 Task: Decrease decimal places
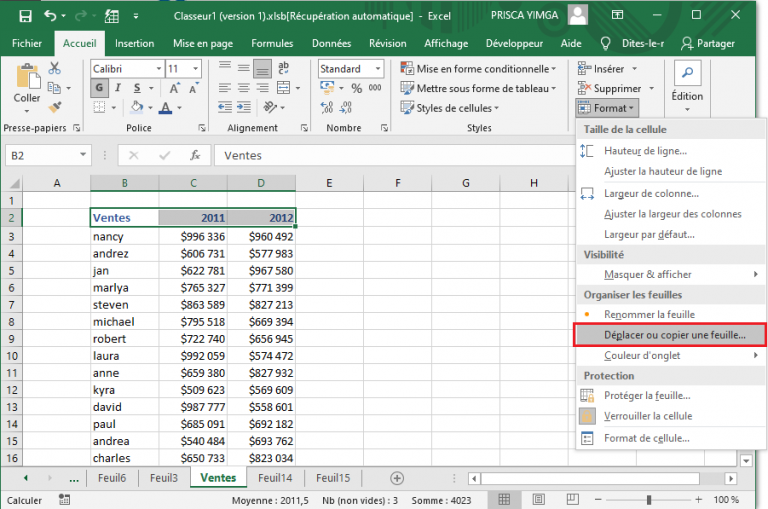346,107
